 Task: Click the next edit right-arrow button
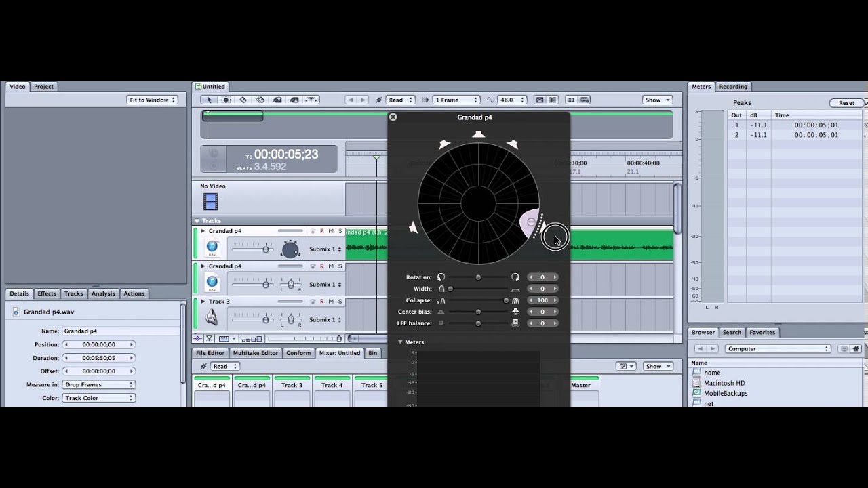(x=363, y=100)
